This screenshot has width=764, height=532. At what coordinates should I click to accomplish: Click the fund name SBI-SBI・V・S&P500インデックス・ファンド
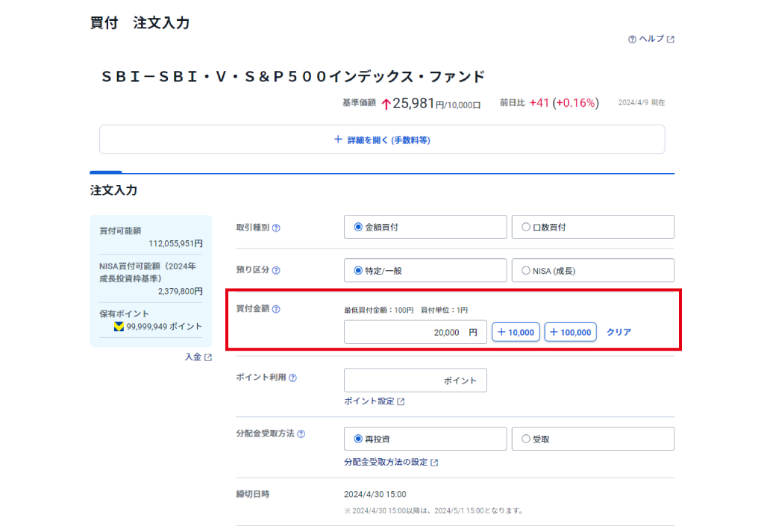pos(293,77)
